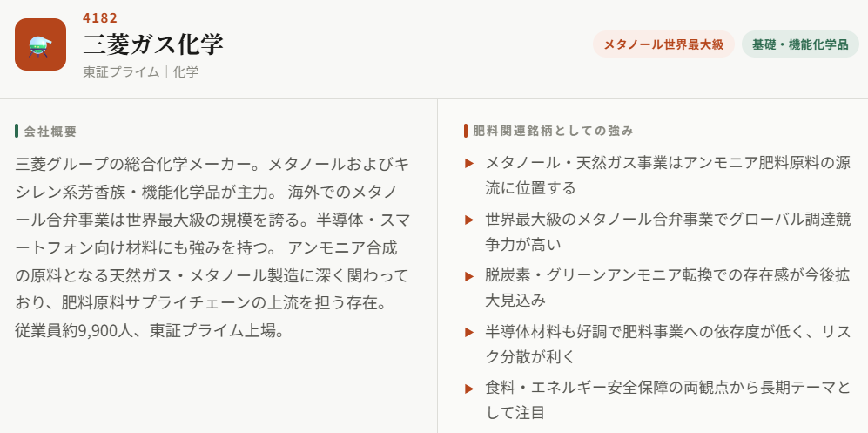Click the triangle bullet beside 世界最大級のメタノール合弁事業
Image resolution: width=868 pixels, height=433 pixels.
pyautogui.click(x=469, y=220)
